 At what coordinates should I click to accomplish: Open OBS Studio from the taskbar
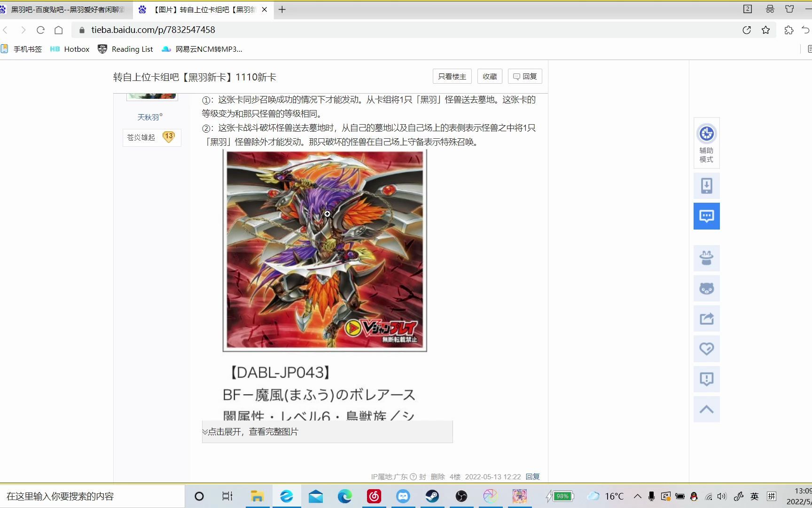tap(461, 496)
